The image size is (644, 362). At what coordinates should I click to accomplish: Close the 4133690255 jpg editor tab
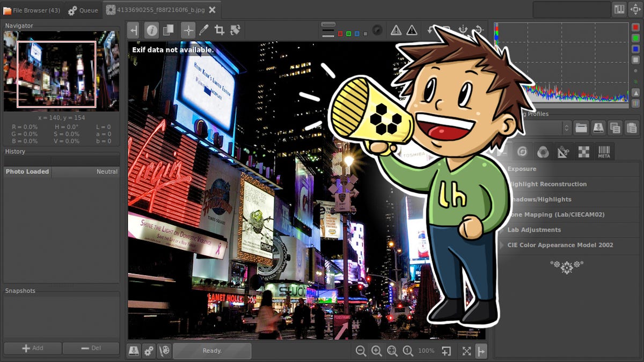tap(213, 10)
